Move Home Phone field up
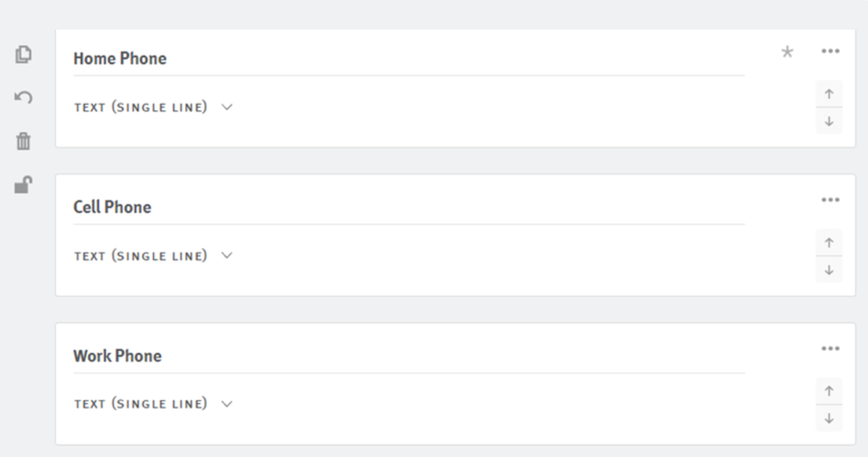 click(x=829, y=94)
